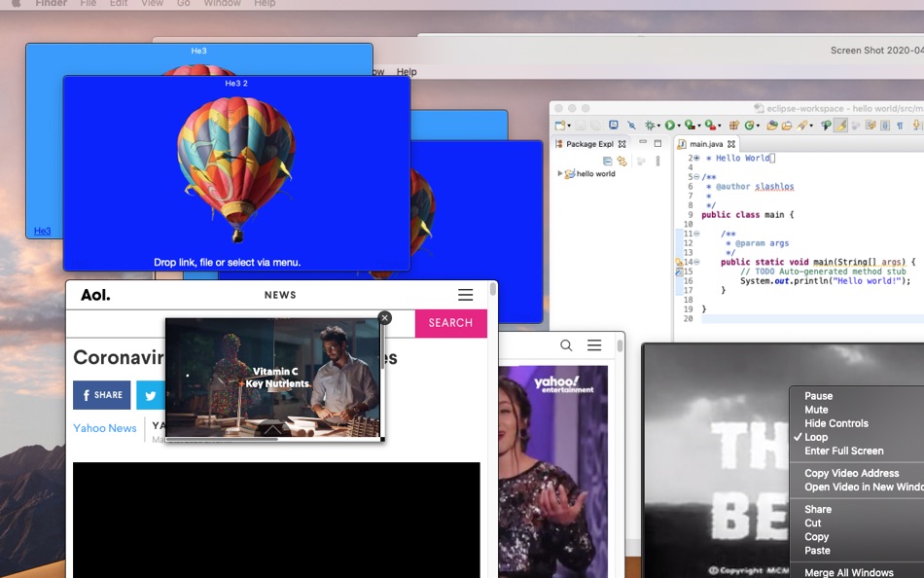Click the Debug bug icon in Eclipse
The width and height of the screenshot is (924, 578).
(650, 125)
